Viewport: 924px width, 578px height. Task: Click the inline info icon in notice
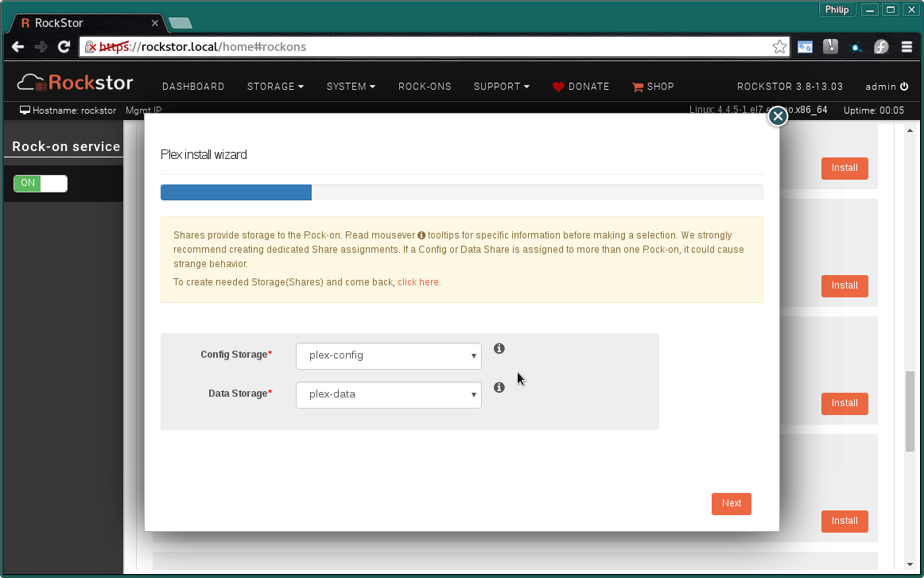coord(421,235)
